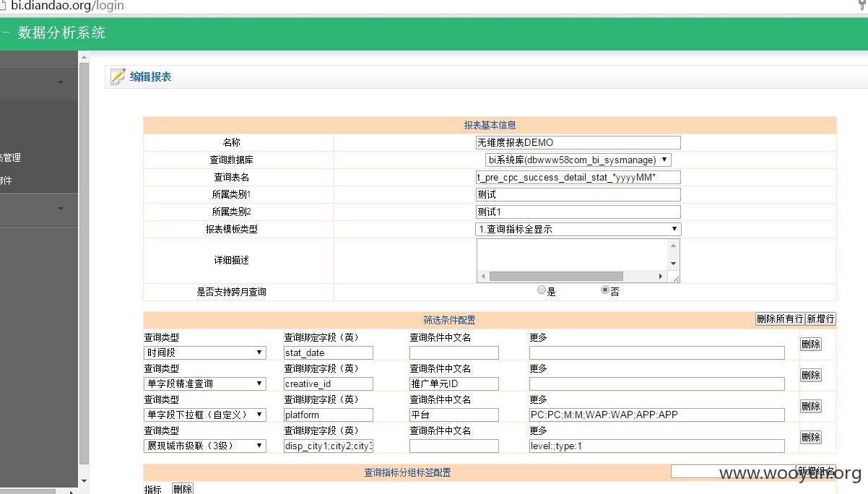Image resolution: width=868 pixels, height=494 pixels.
Task: Click the 筛选条件配置 section header
Action: (449, 320)
